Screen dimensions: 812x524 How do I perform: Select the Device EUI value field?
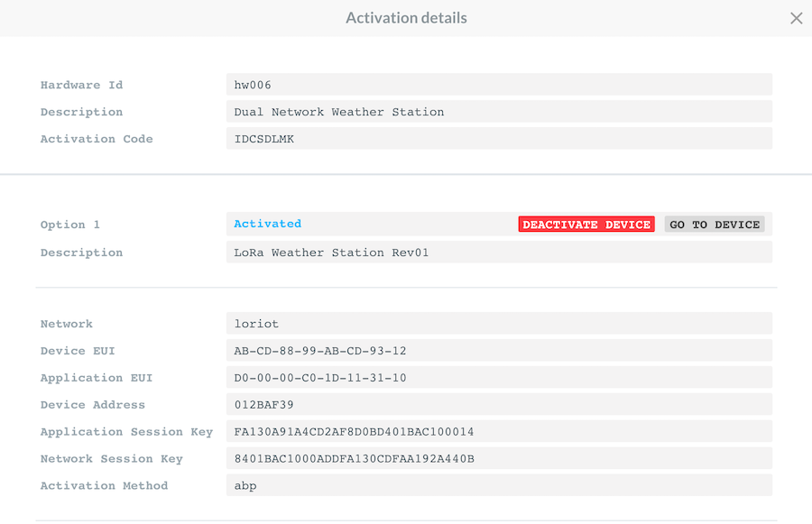pyautogui.click(x=498, y=351)
